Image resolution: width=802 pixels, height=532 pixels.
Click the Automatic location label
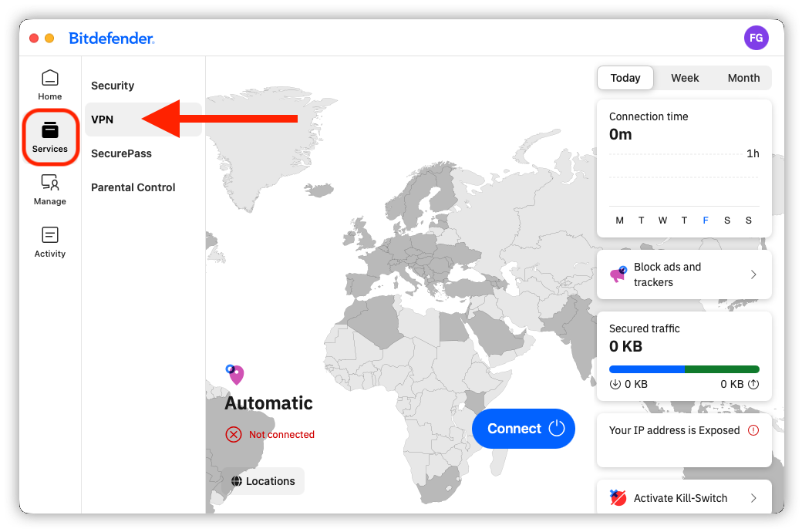tap(268, 403)
